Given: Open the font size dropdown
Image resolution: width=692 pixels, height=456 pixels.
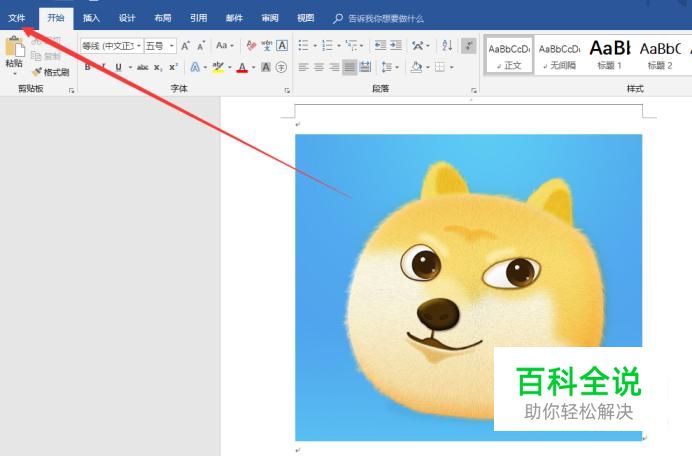Looking at the screenshot, I should tap(172, 46).
